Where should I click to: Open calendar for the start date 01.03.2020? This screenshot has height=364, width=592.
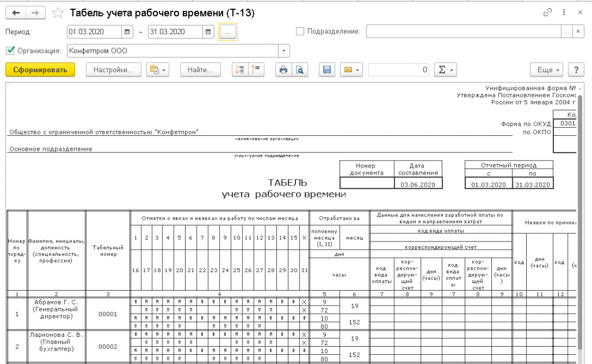(127, 32)
